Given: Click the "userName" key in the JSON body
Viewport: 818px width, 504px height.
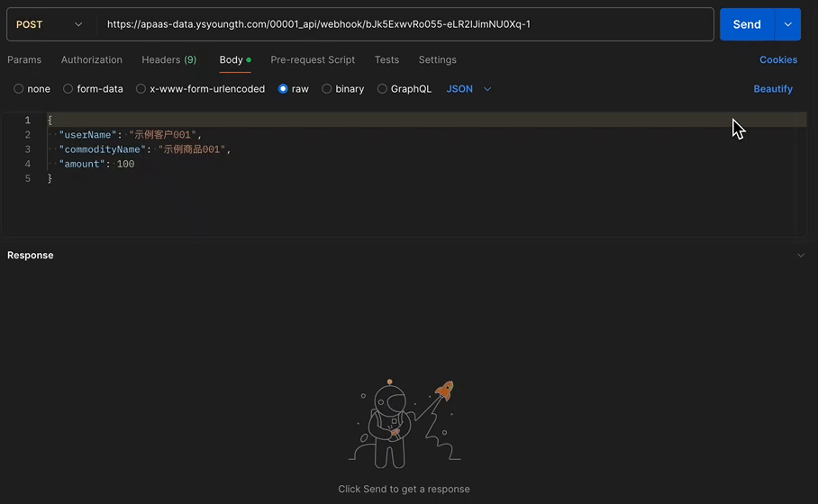Looking at the screenshot, I should (x=87, y=135).
